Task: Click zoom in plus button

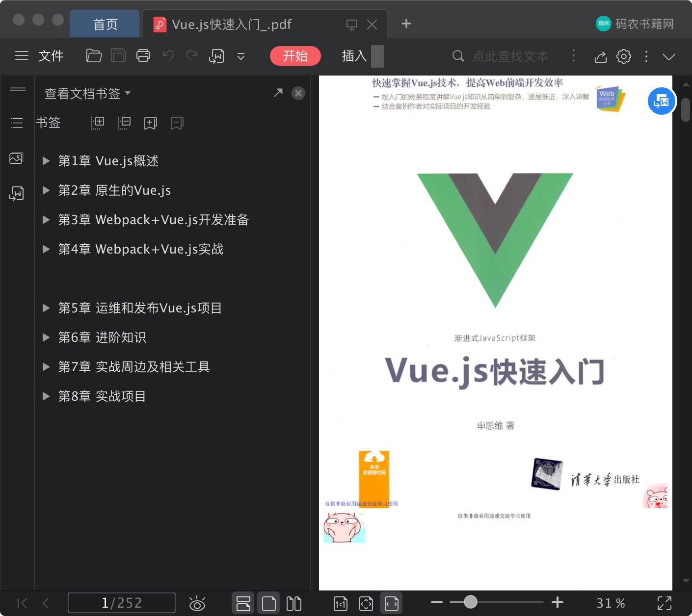Action: coord(558,602)
